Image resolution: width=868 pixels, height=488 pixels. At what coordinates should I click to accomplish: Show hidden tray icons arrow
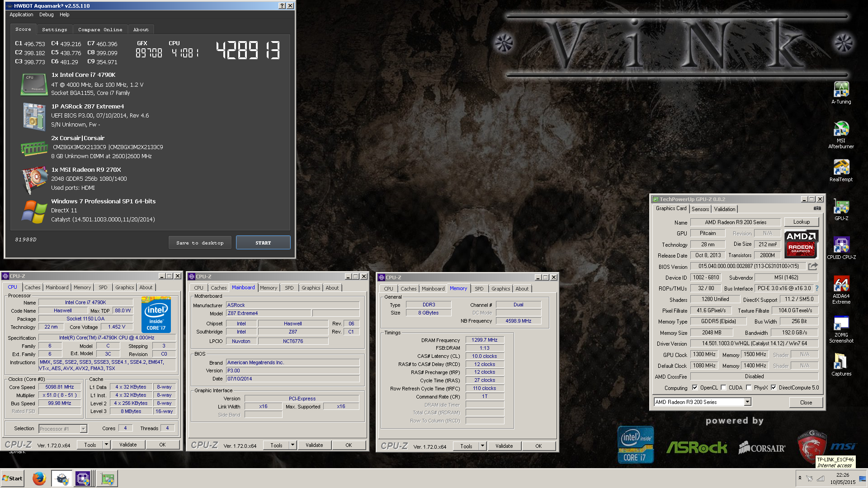pyautogui.click(x=800, y=478)
